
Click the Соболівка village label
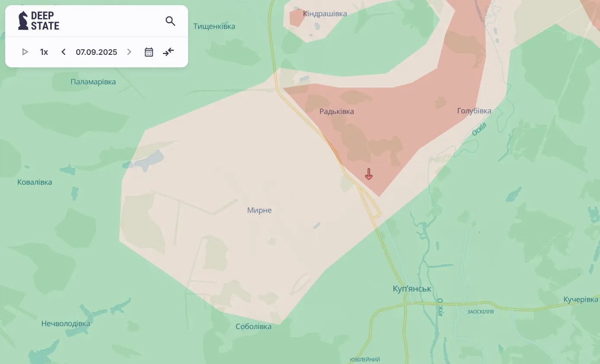254,326
